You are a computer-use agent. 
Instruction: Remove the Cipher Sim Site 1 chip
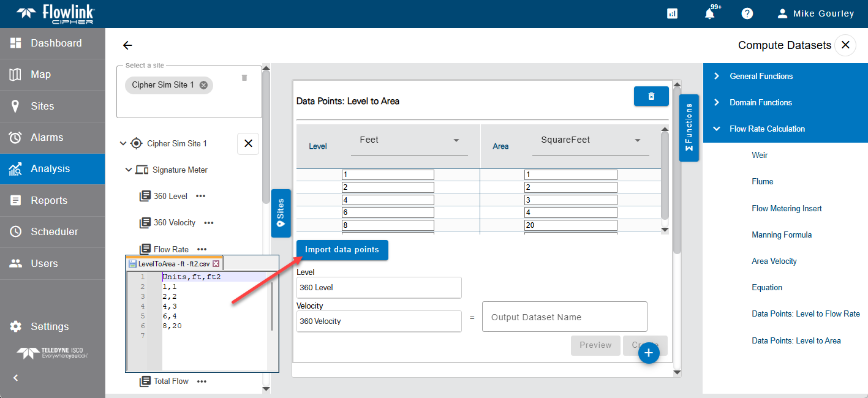(x=203, y=85)
